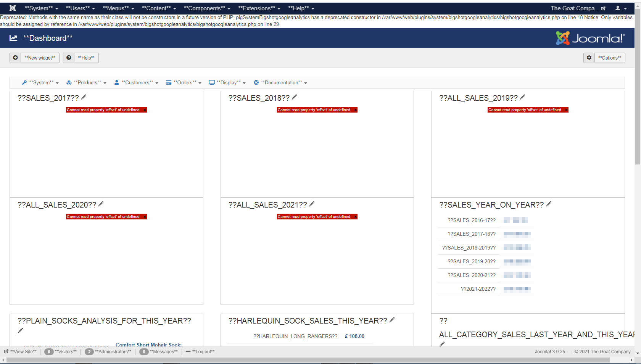
Task: Click the horizontal scrollbar left arrow
Action: [x=3, y=360]
